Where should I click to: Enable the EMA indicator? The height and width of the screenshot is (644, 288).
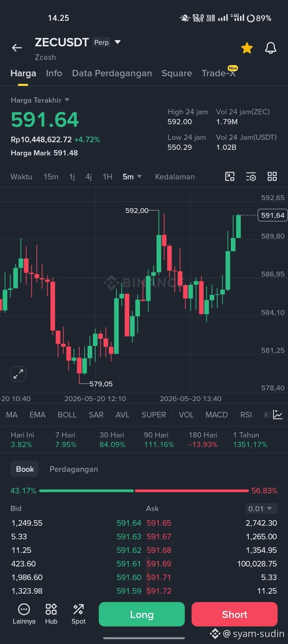click(x=38, y=415)
